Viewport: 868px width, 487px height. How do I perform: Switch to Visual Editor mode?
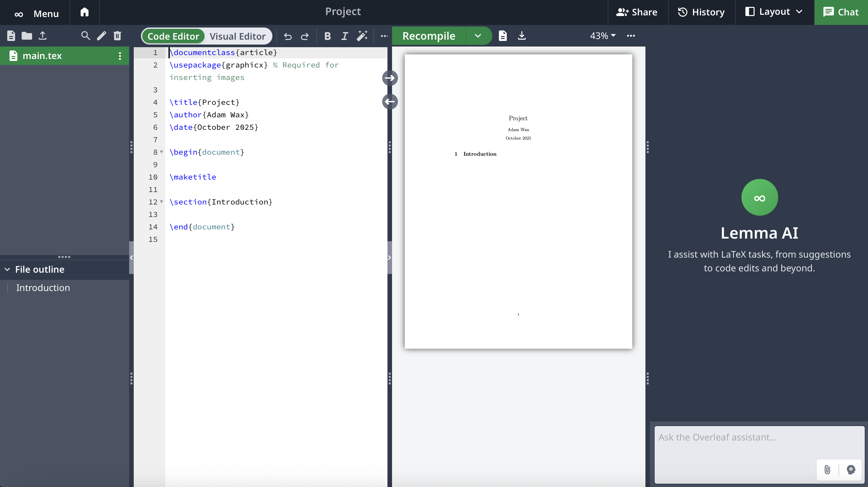[x=237, y=36]
